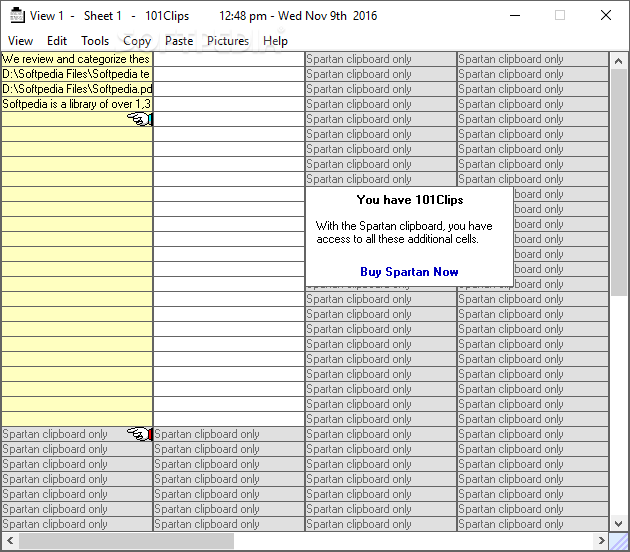
Task: Click the 'You have 101Clips' popup heading
Action: [x=410, y=200]
